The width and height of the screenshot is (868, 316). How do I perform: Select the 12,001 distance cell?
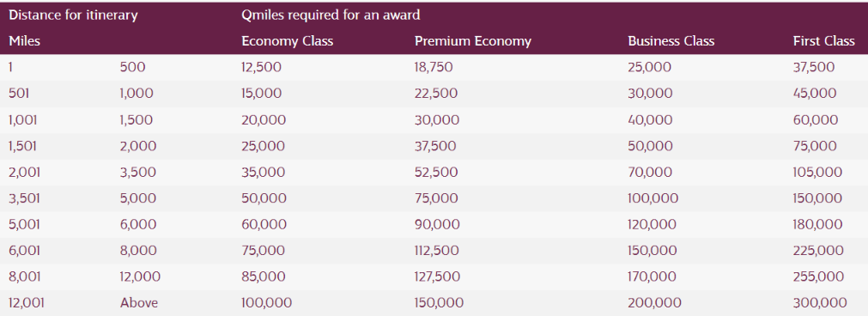[27, 303]
